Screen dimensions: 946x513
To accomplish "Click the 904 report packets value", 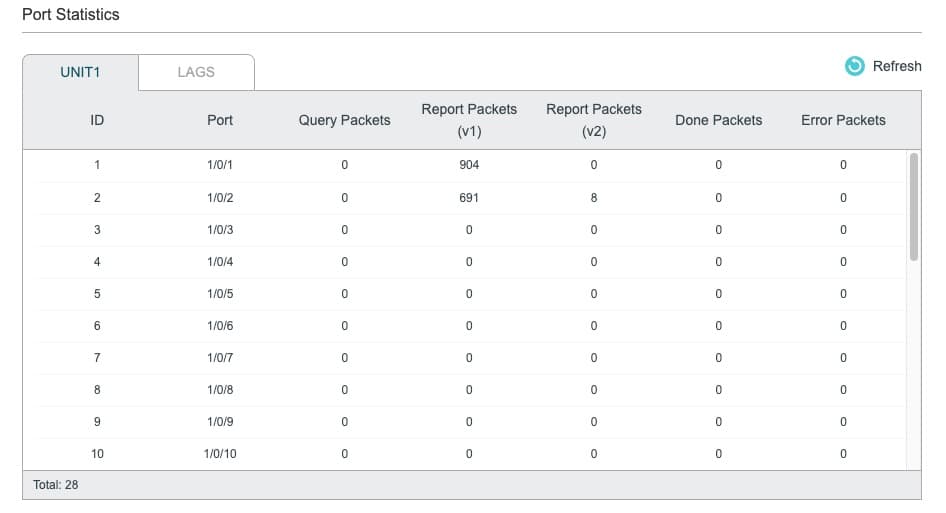I will coord(469,165).
